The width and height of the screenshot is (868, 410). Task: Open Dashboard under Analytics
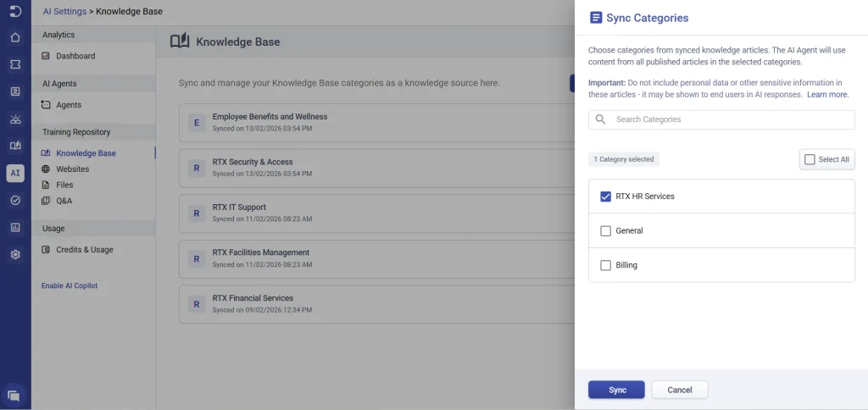coord(75,56)
